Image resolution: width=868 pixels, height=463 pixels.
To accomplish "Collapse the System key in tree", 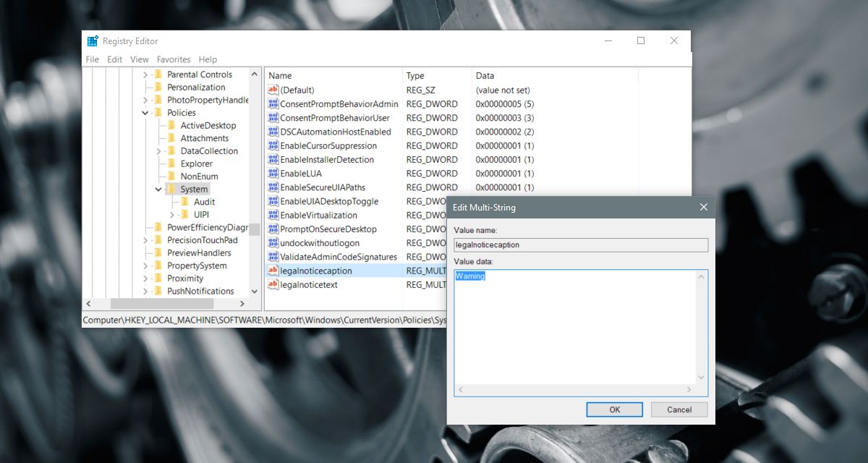I will click(158, 190).
